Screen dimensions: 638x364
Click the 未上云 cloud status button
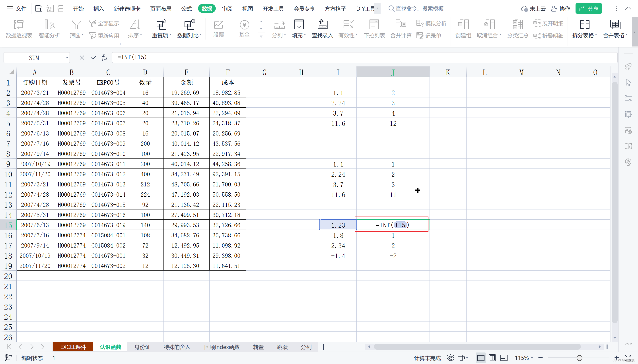coord(533,9)
